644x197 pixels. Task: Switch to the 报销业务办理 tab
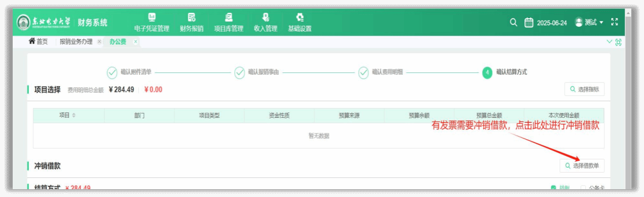point(76,42)
